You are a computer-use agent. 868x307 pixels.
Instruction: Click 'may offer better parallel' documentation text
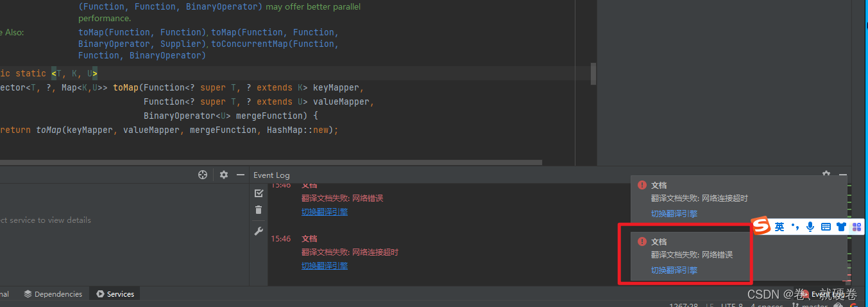(313, 6)
